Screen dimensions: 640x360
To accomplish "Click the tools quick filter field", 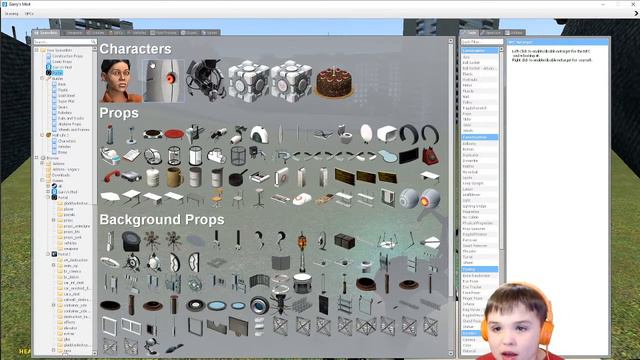I will [x=482, y=42].
